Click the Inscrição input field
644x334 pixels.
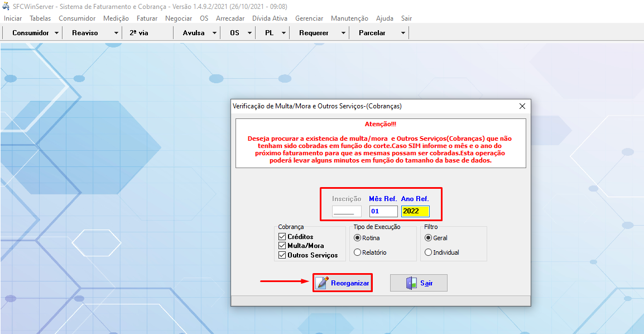click(347, 211)
